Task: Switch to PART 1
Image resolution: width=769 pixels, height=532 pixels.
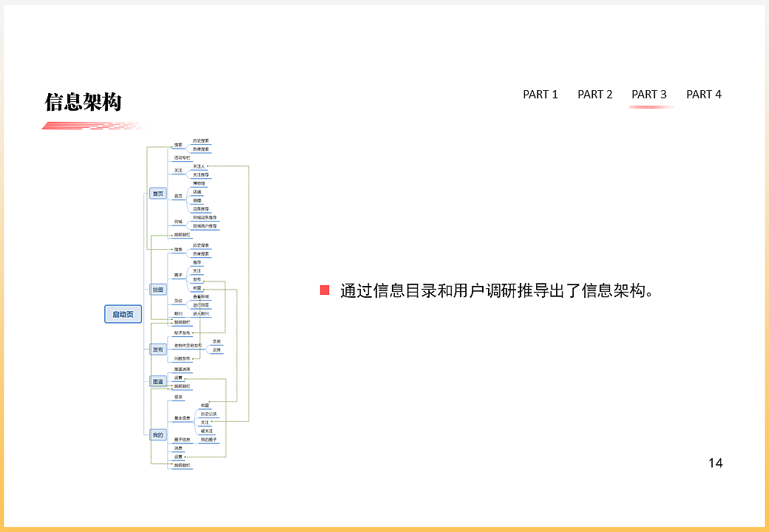Action: click(x=541, y=95)
